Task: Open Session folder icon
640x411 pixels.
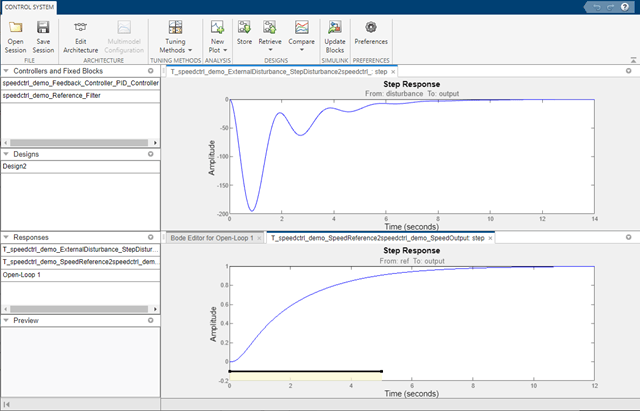Action: (x=16, y=27)
